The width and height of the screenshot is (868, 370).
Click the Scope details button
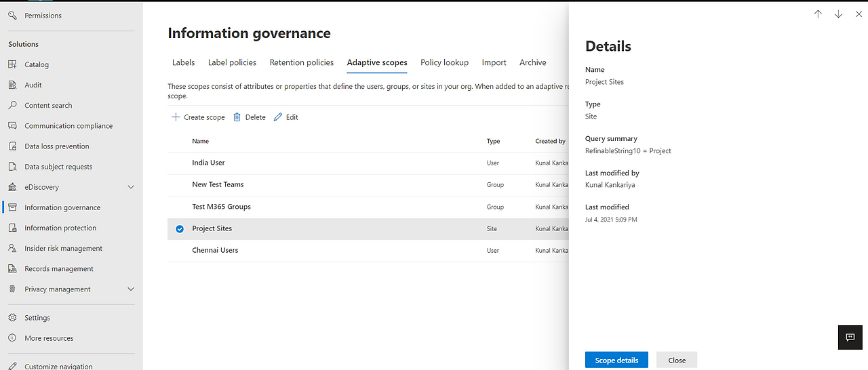[616, 360]
